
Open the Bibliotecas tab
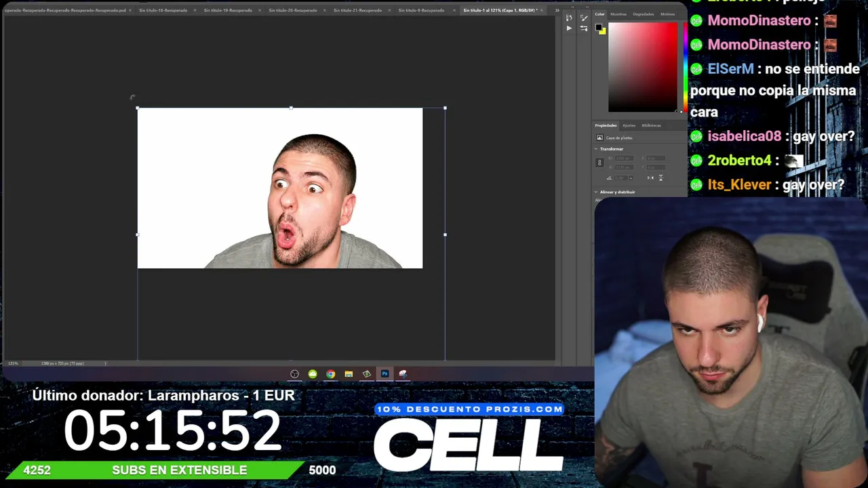(651, 125)
